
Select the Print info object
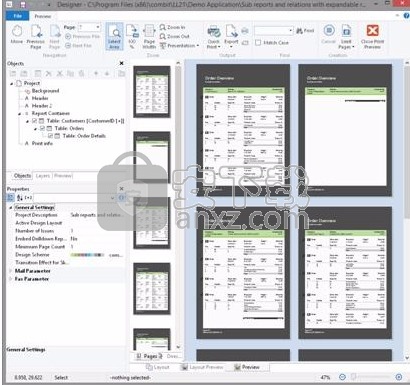tap(42, 143)
